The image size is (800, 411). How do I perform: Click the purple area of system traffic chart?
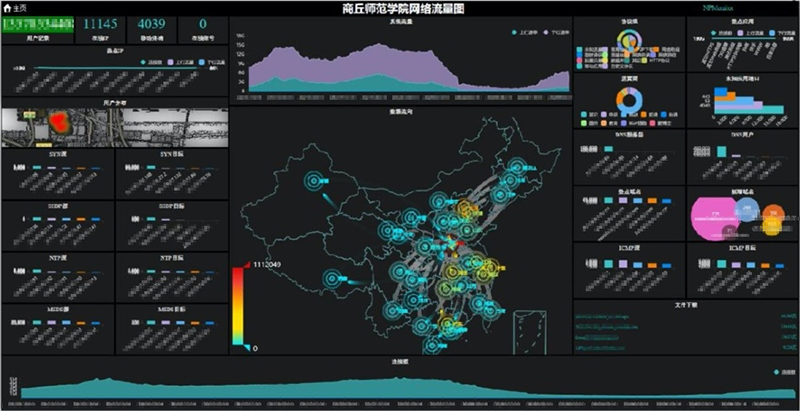378,61
